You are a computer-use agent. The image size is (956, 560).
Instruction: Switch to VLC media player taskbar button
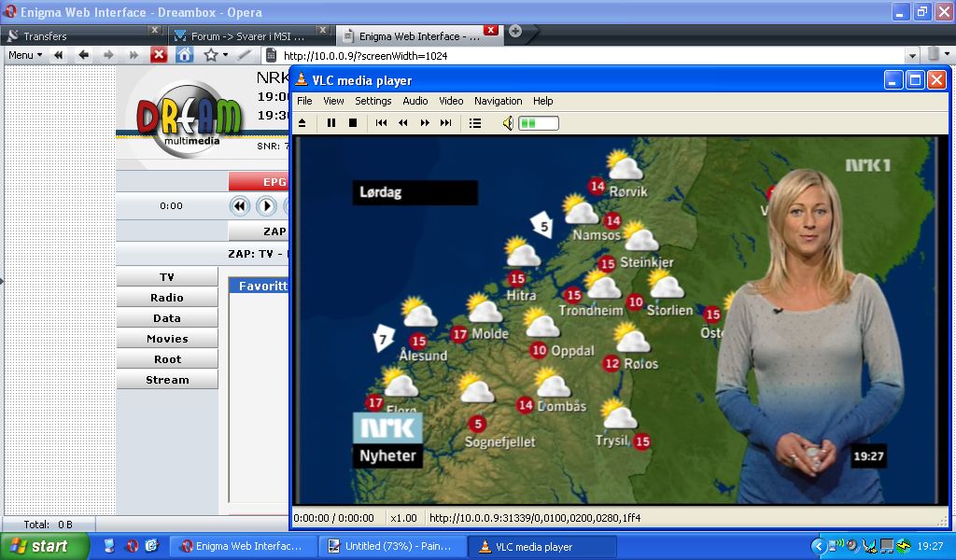tap(542, 546)
